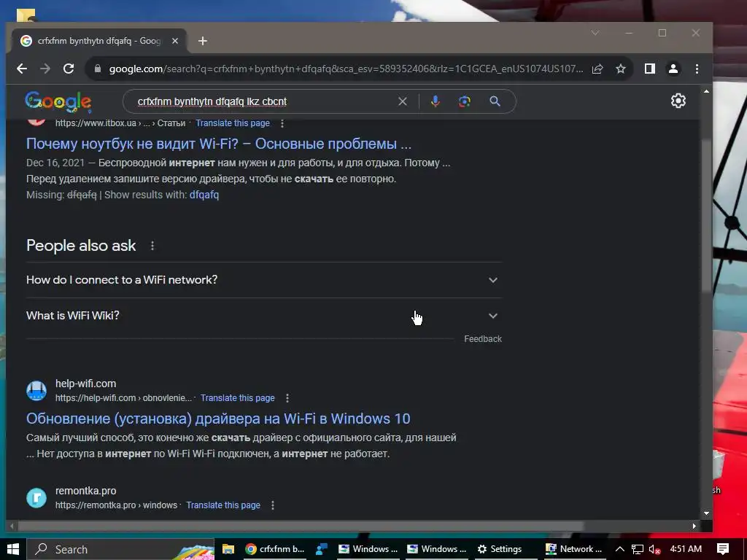Translate the help-wifi.com result page
747x560 pixels.
[237, 397]
